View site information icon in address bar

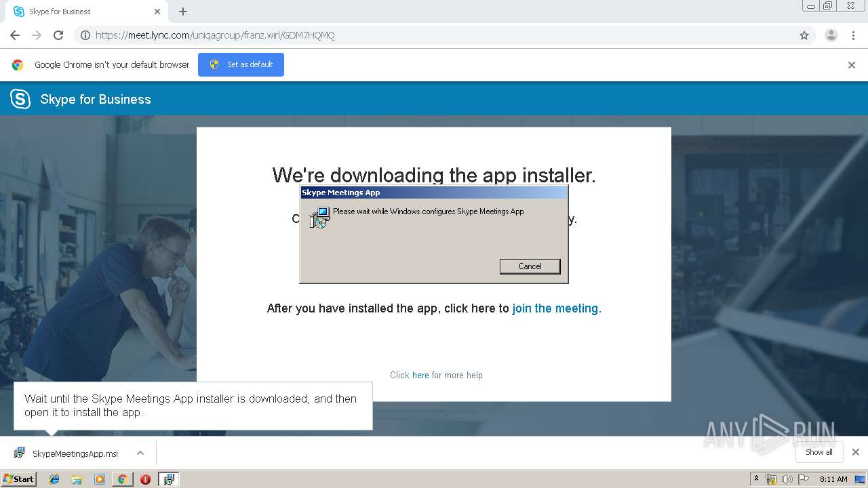click(85, 35)
